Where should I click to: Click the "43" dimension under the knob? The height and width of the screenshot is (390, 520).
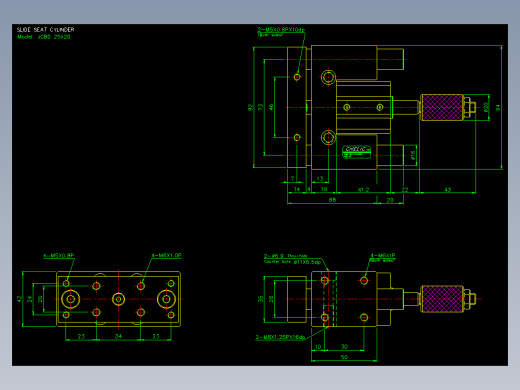tap(447, 190)
